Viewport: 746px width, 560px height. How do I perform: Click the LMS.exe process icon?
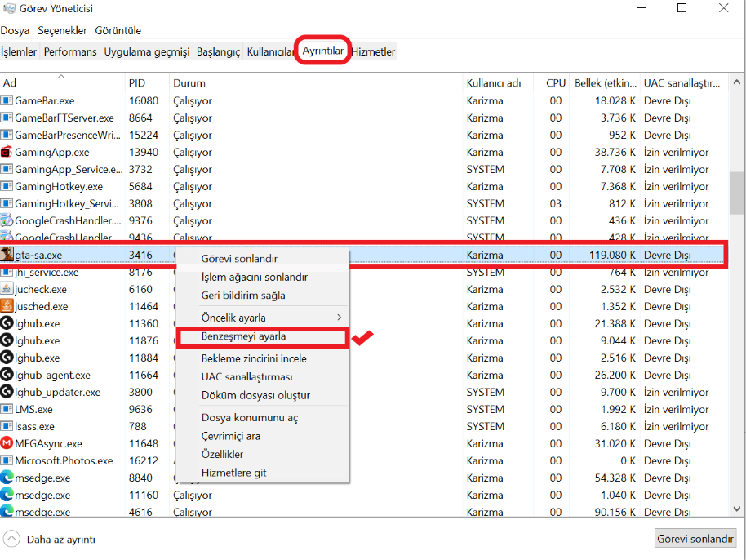pos(7,409)
